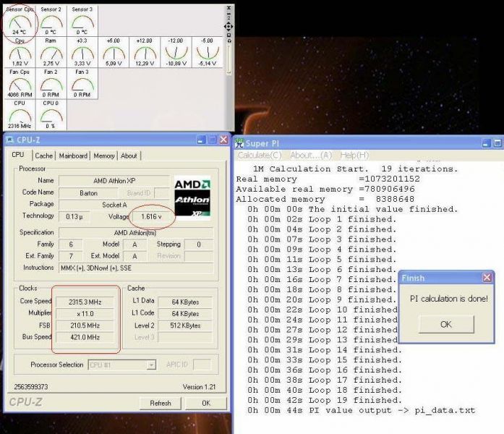Click OK in the Finish dialog
Image resolution: width=504 pixels, height=434 pixels.
coord(446,324)
